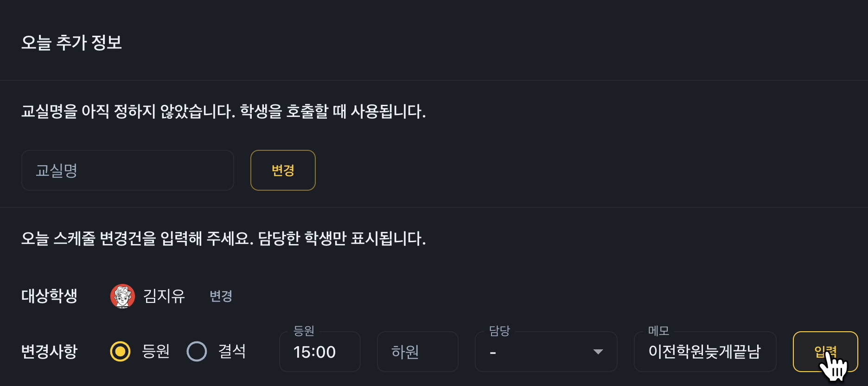Viewport: 868px width, 386px height.
Task: Click the 등원 time field showing 15:00
Action: click(x=320, y=351)
